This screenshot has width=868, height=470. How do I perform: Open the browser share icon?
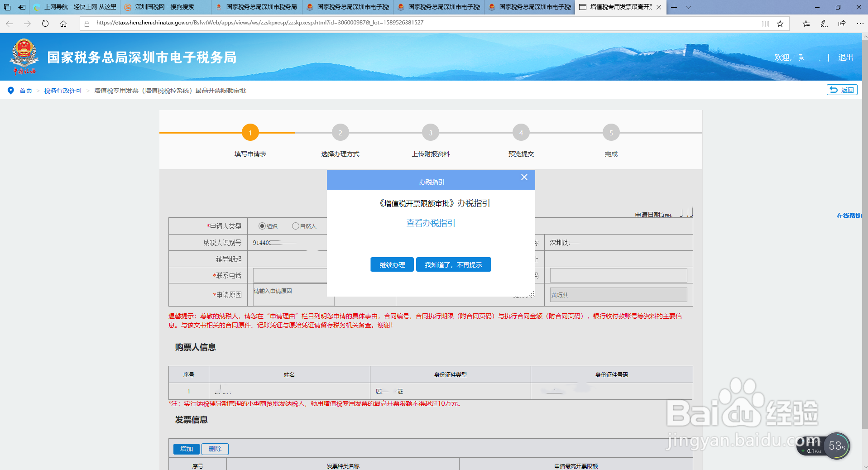(841, 23)
